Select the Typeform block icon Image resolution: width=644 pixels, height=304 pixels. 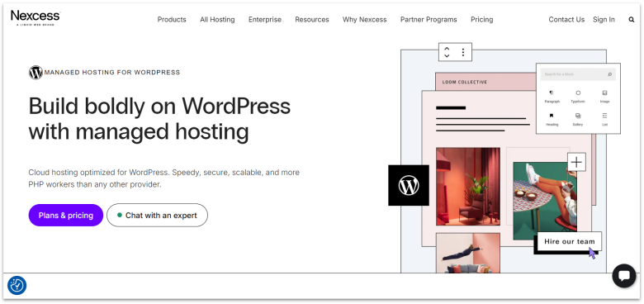tap(578, 93)
